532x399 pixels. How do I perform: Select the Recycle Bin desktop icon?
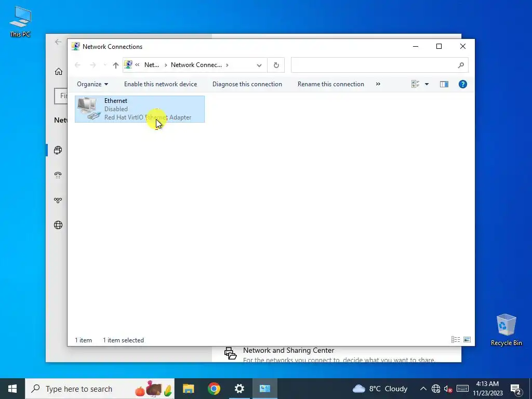506,329
